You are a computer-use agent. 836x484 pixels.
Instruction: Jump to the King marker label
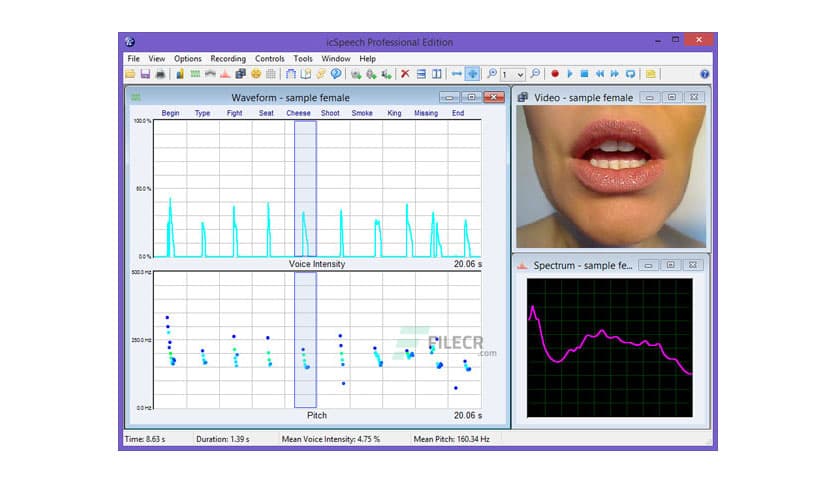pyautogui.click(x=394, y=113)
